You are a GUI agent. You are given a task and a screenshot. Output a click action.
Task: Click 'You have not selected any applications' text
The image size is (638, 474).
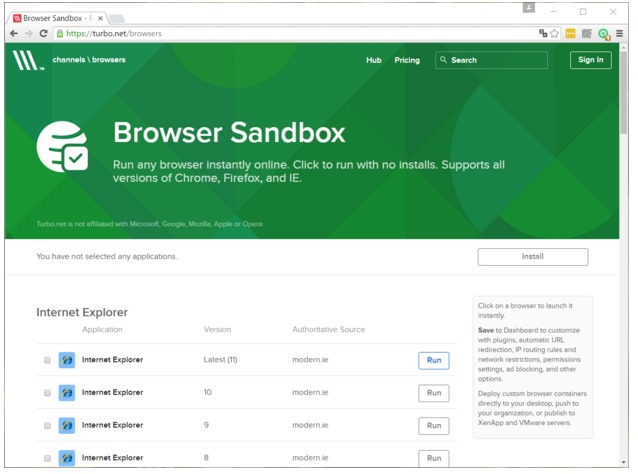pyautogui.click(x=107, y=256)
